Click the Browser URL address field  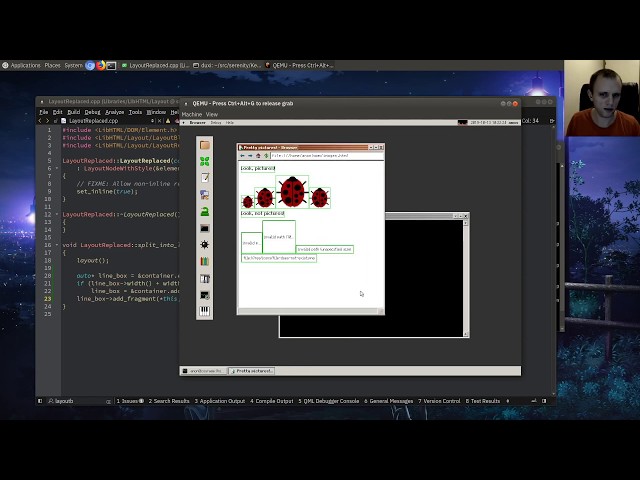tap(327, 156)
